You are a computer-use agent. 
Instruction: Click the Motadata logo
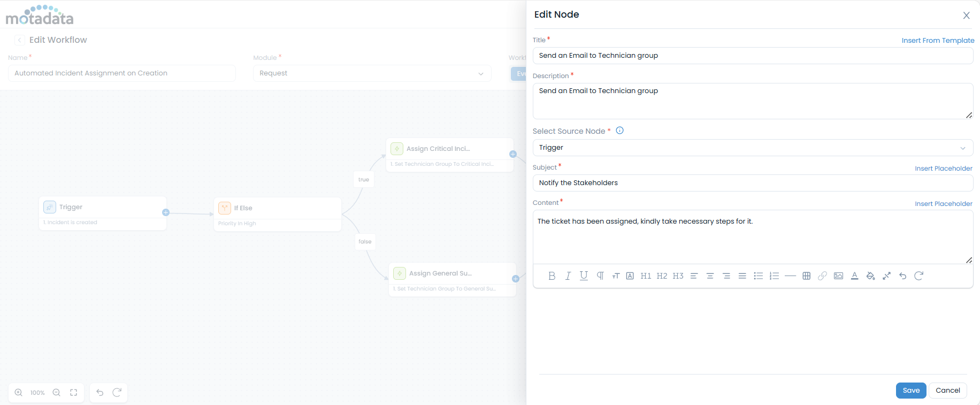click(40, 15)
